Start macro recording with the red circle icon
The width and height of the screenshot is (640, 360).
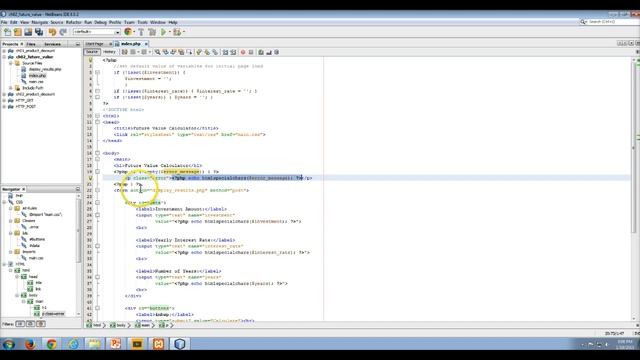(243, 52)
